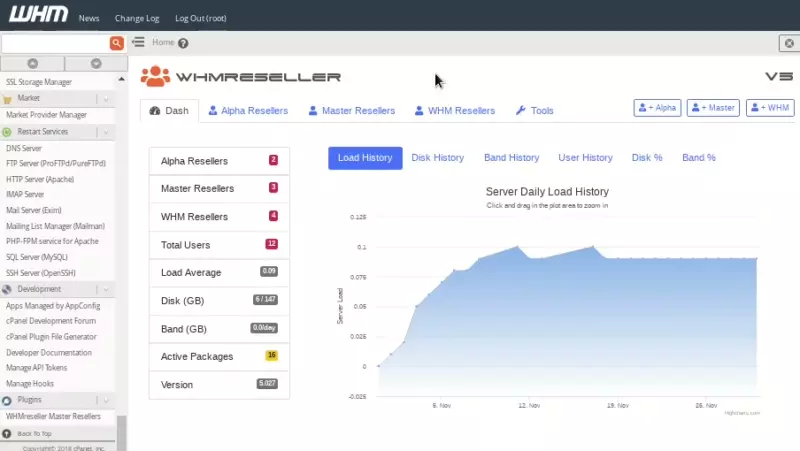The height and width of the screenshot is (451, 800).
Task: Click the Back To Top arrow icon
Action: tap(7, 434)
